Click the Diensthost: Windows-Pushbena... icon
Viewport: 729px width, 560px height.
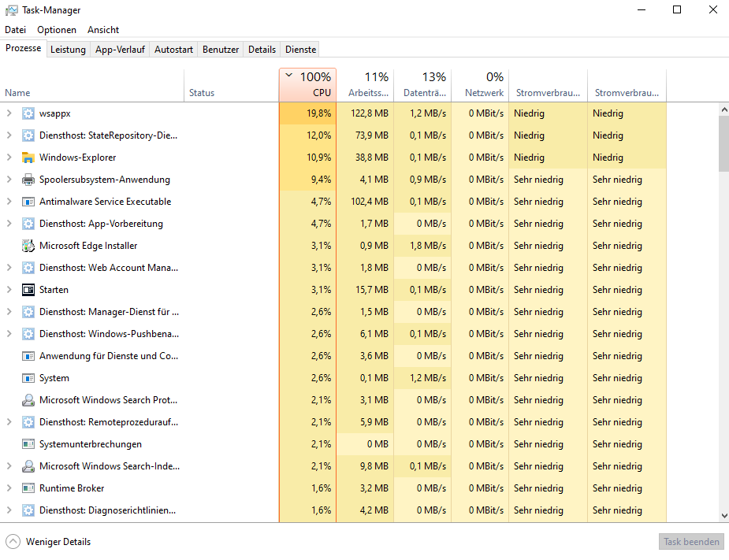(28, 334)
